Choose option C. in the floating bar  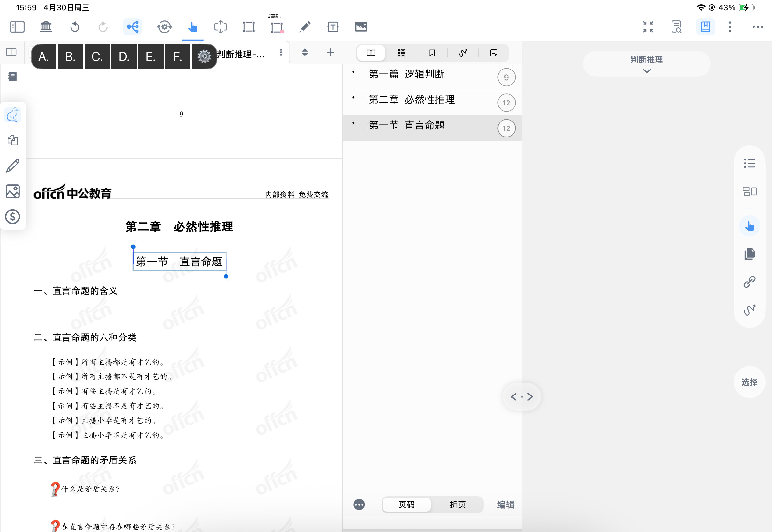(97, 57)
